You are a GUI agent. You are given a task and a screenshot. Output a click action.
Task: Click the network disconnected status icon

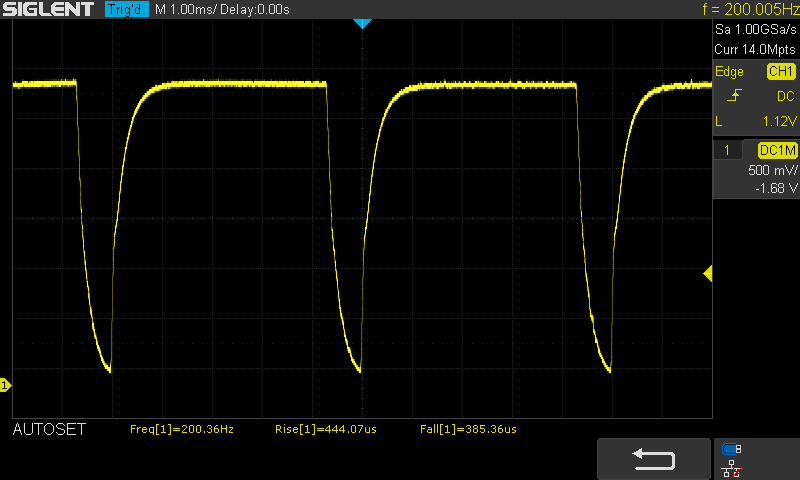click(x=732, y=468)
